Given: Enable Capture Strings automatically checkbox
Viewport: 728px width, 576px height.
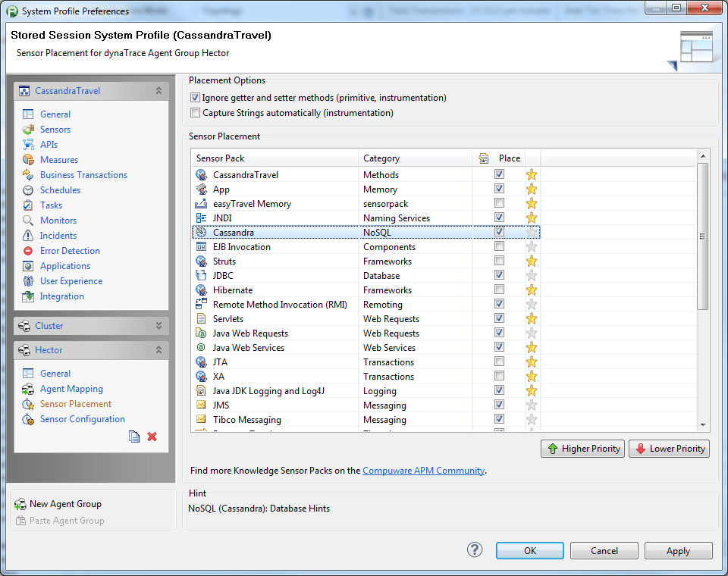Looking at the screenshot, I should [x=195, y=113].
